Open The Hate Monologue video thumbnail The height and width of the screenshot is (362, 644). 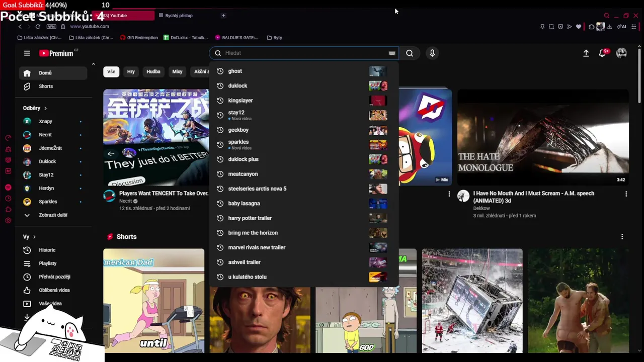pos(543,138)
